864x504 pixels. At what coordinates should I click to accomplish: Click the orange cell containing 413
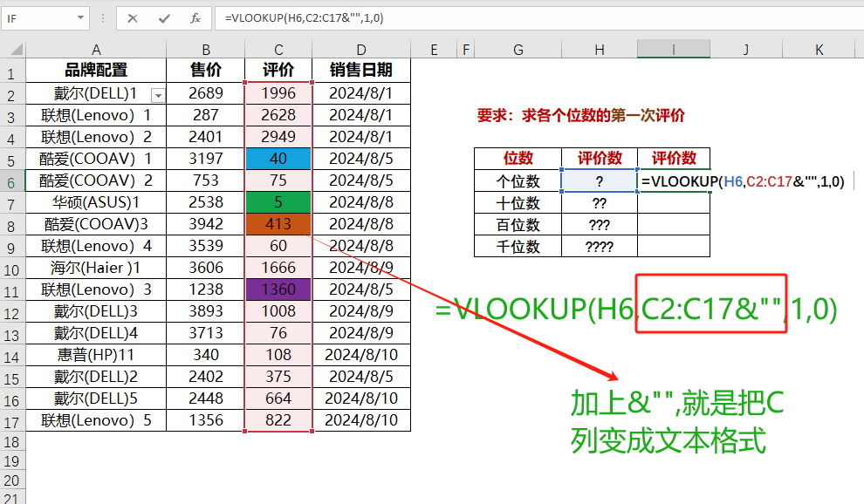click(278, 224)
